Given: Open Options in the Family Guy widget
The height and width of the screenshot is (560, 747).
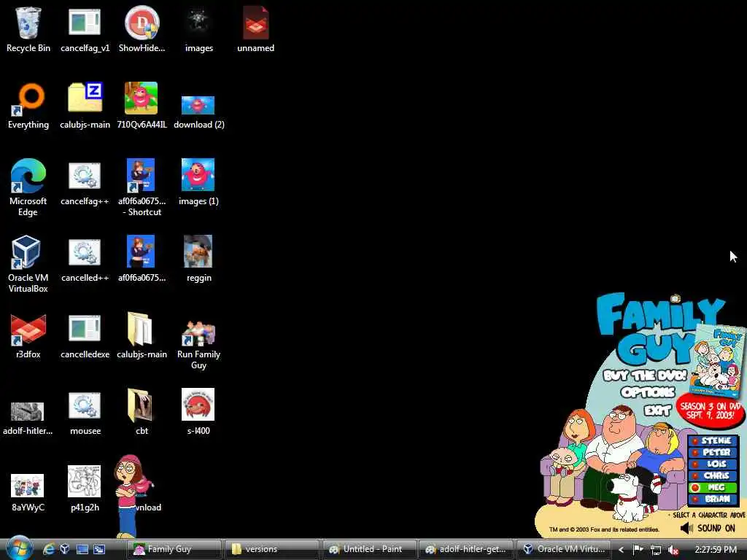Looking at the screenshot, I should (648, 392).
